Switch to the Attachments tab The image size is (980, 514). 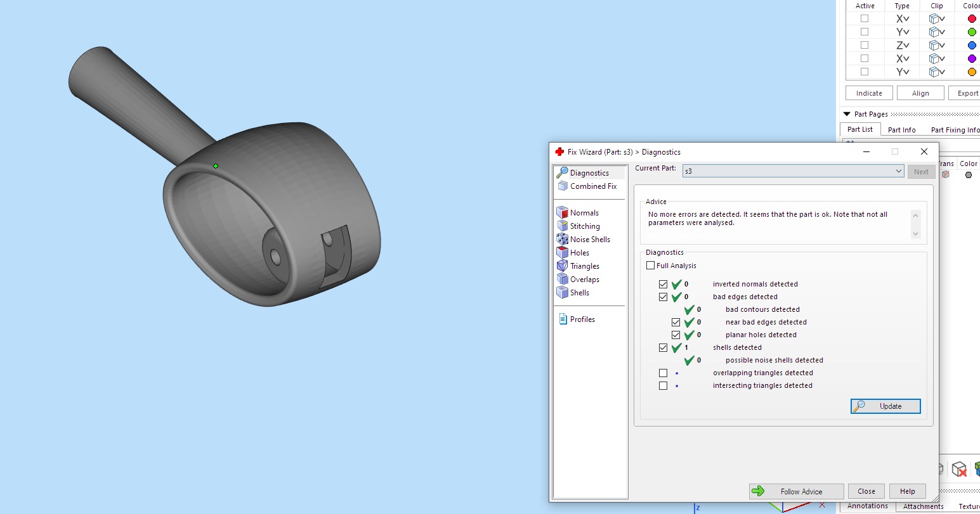pyautogui.click(x=923, y=506)
